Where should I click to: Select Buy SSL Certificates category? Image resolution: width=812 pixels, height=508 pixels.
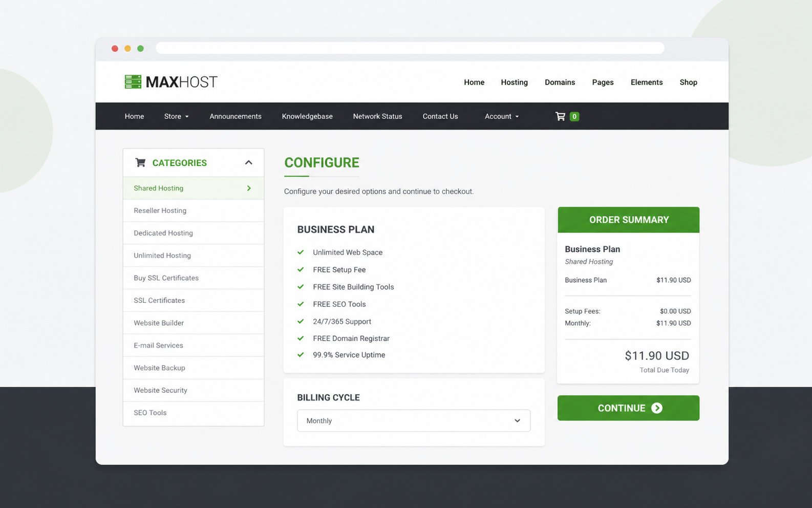(x=194, y=278)
